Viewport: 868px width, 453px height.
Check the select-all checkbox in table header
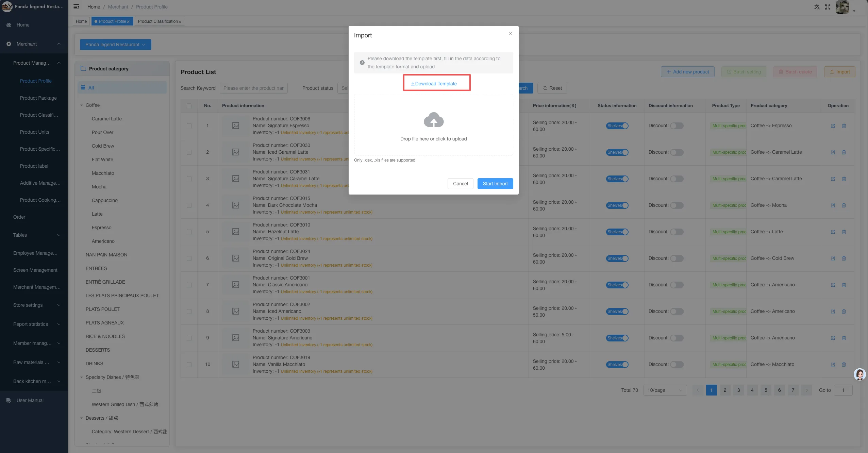[189, 106]
